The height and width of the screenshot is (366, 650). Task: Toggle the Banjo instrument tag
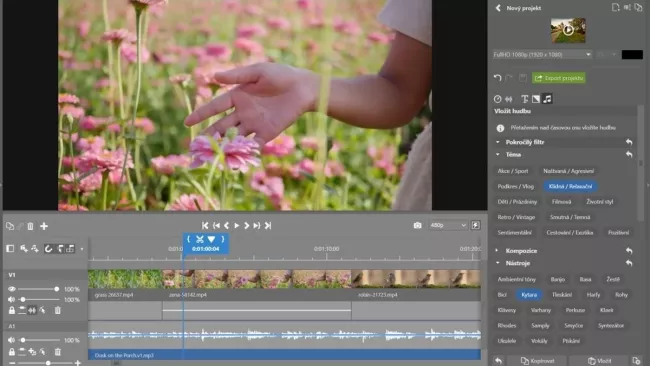click(x=558, y=279)
